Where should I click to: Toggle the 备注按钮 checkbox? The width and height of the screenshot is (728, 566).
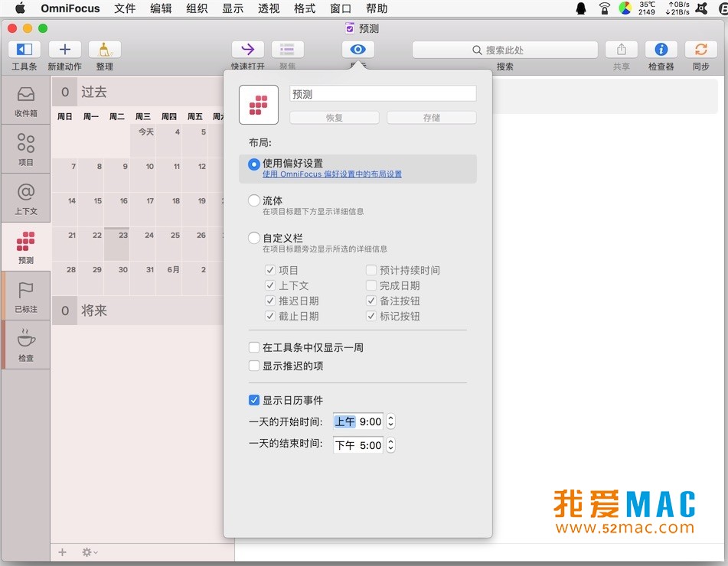point(371,301)
